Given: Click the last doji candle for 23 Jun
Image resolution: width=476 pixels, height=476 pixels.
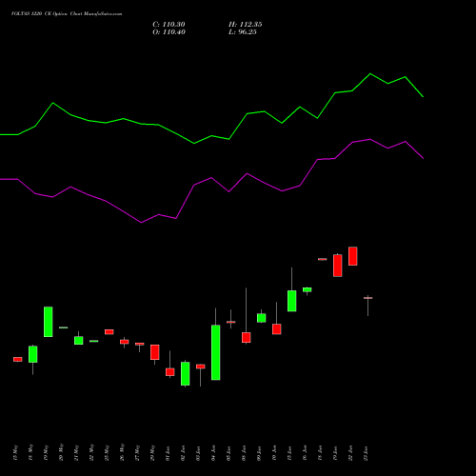Looking at the screenshot, I should click(368, 298).
